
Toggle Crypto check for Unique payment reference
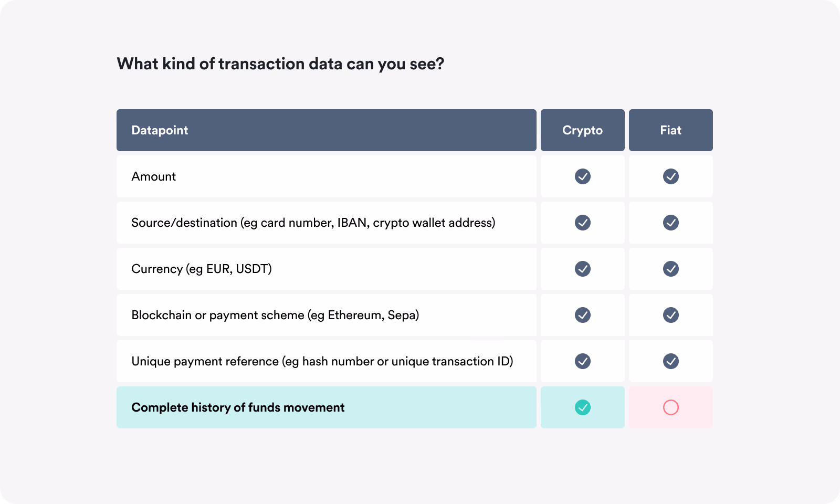pos(583,361)
